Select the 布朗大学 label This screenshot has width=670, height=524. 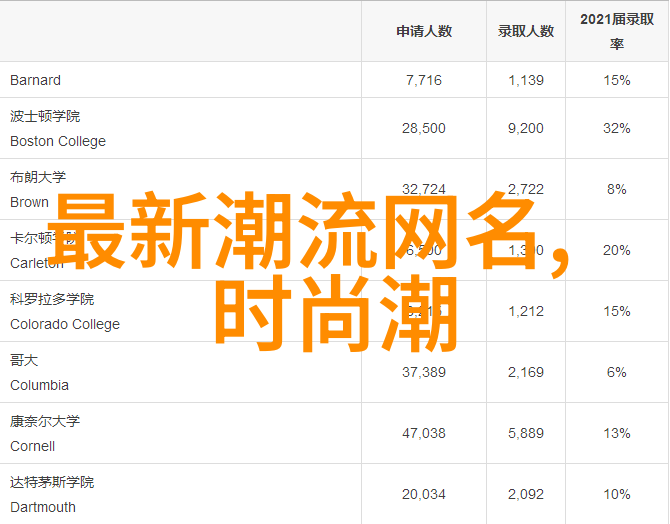(38, 177)
